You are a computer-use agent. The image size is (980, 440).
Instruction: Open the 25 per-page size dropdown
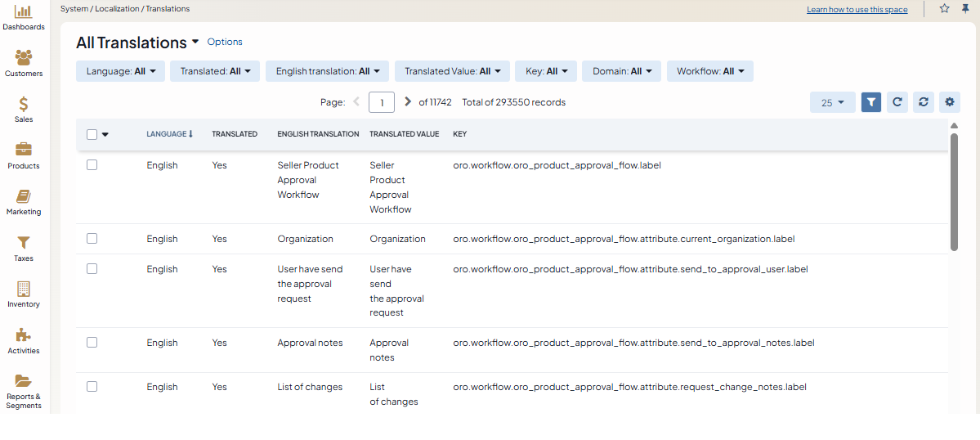click(832, 102)
